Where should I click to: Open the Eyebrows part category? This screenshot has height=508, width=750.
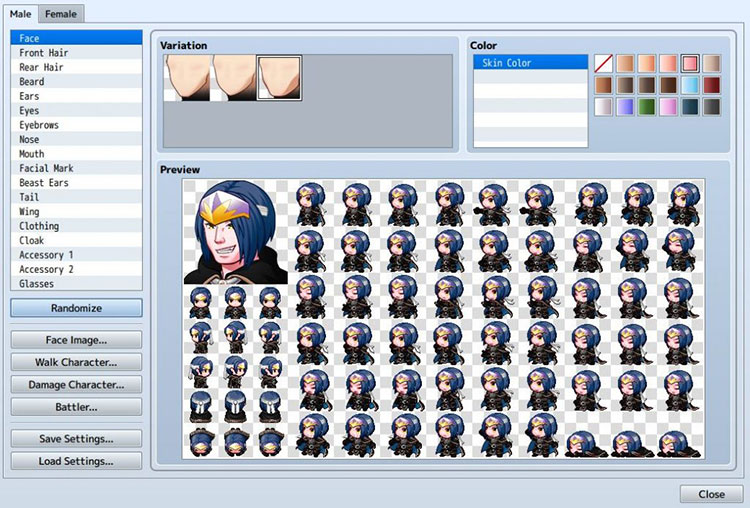pyautogui.click(x=77, y=125)
